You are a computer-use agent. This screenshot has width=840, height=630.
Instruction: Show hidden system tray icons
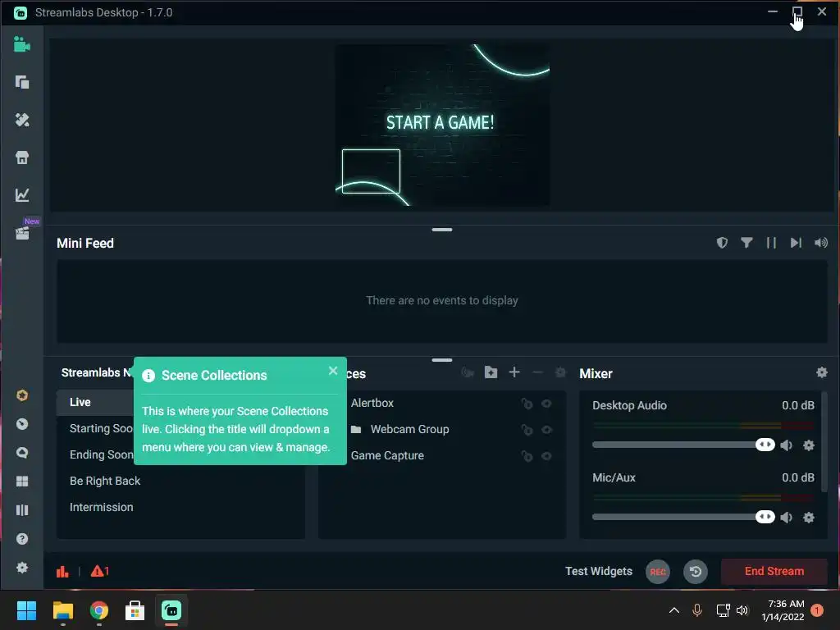(674, 610)
